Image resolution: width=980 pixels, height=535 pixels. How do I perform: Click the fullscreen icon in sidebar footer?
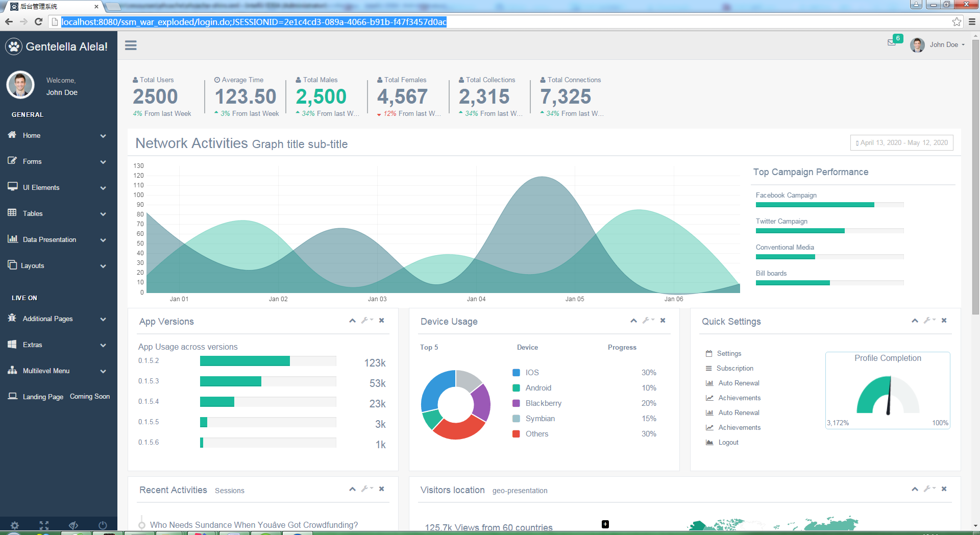pyautogui.click(x=44, y=525)
